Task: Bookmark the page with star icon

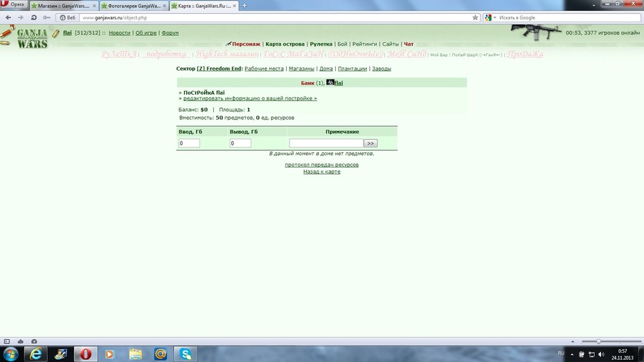Action: click(475, 17)
